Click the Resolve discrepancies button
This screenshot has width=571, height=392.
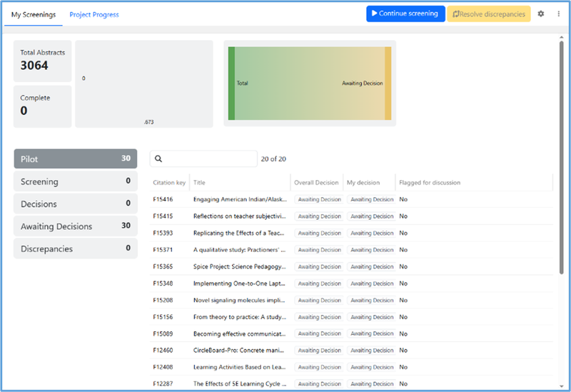489,14
